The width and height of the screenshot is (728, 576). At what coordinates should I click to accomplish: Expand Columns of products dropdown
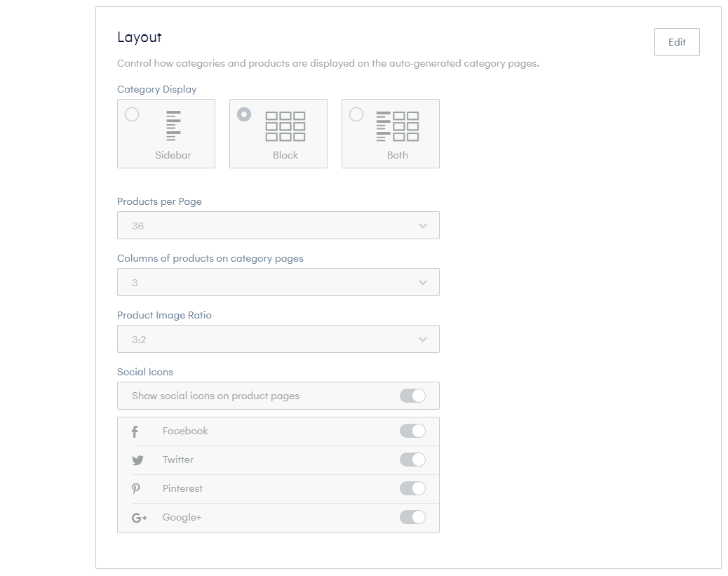tap(278, 282)
